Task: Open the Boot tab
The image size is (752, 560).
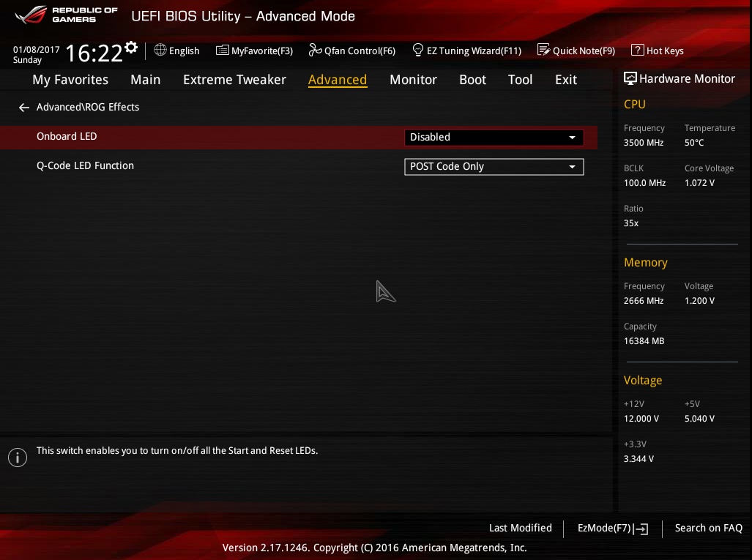Action: pos(473,80)
